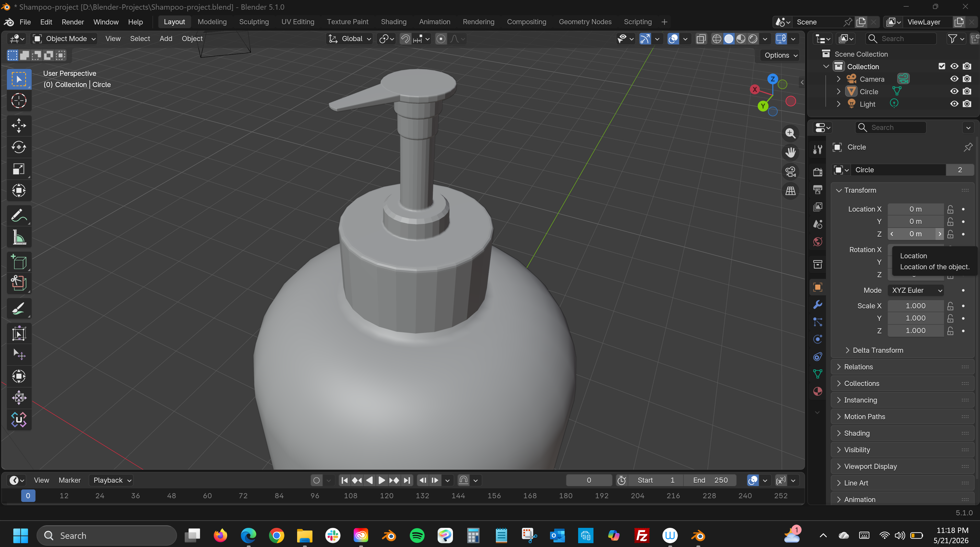Viewport: 980px width, 547px height.
Task: Select Rendered viewport shading
Action: 753,39
